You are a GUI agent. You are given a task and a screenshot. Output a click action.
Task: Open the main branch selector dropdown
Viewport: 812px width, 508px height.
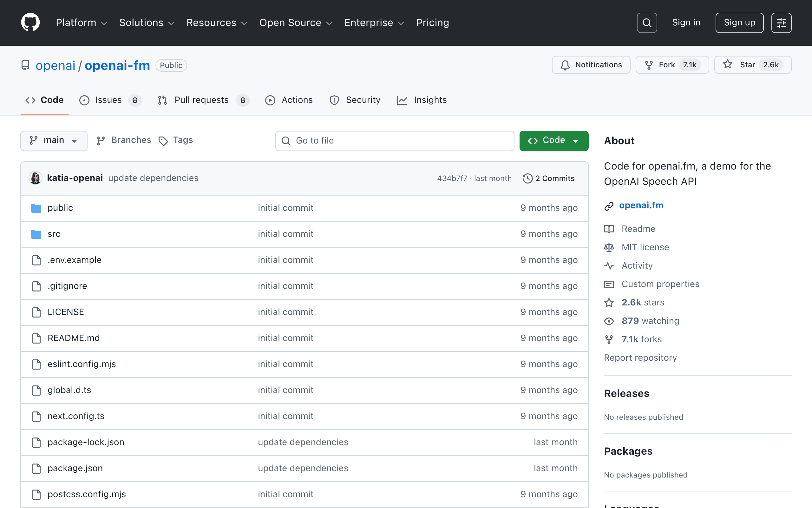(54, 141)
